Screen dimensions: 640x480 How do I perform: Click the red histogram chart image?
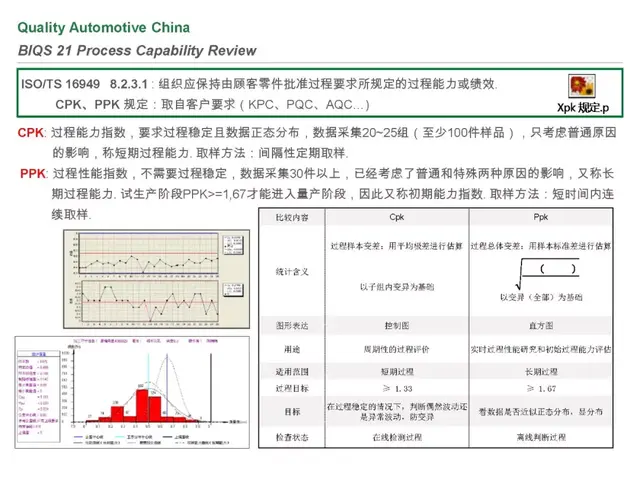(x=132, y=393)
